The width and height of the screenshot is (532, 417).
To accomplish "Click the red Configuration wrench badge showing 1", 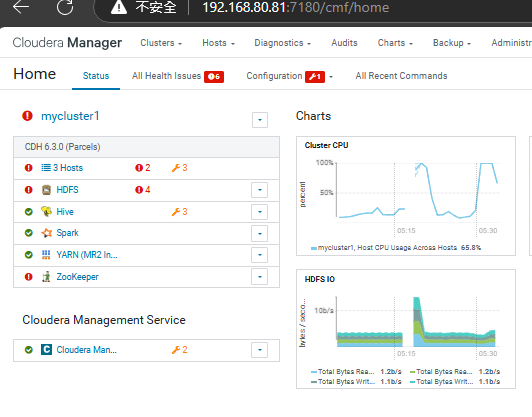I will click(x=315, y=77).
